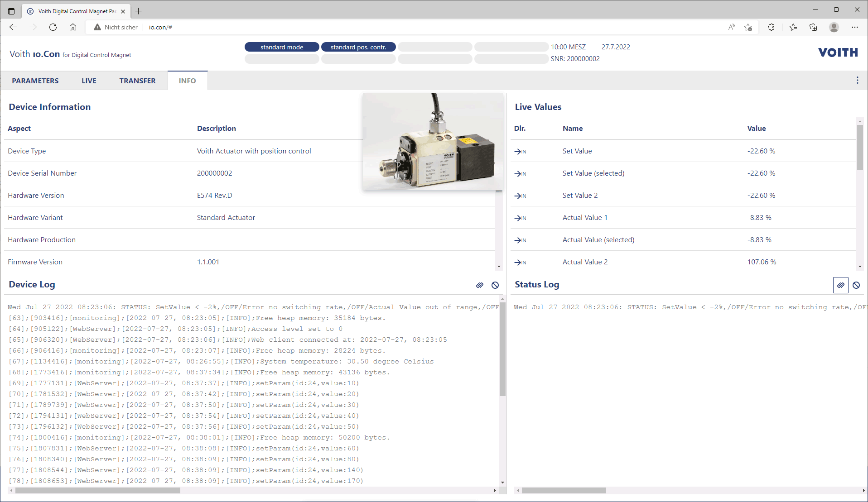
Task: Click the Voith io.Con title
Action: pos(70,54)
